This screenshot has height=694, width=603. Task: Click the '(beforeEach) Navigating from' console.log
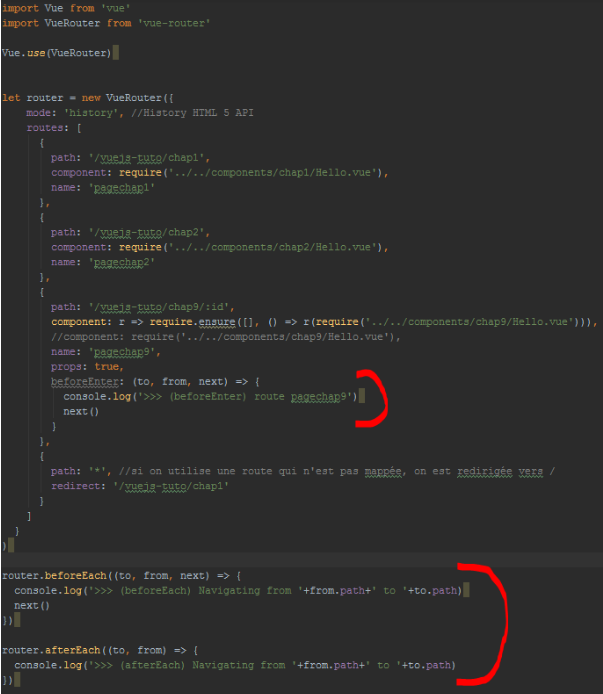point(238,591)
